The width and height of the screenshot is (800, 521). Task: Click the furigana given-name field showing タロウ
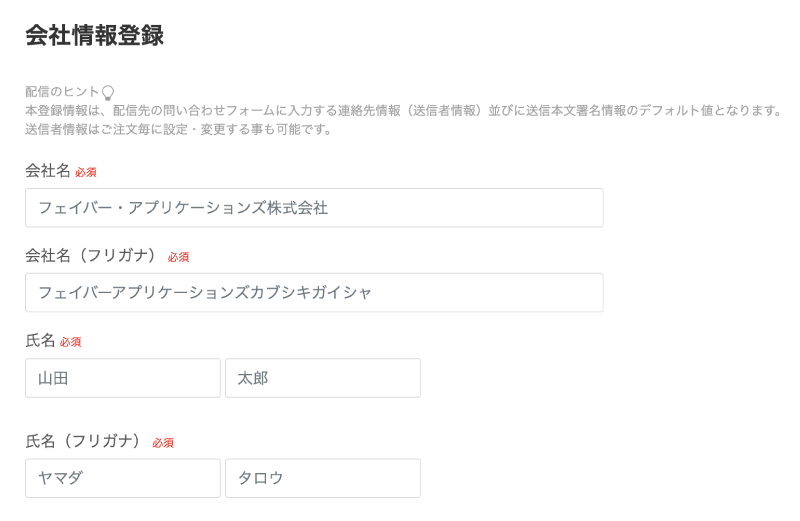[x=323, y=478]
